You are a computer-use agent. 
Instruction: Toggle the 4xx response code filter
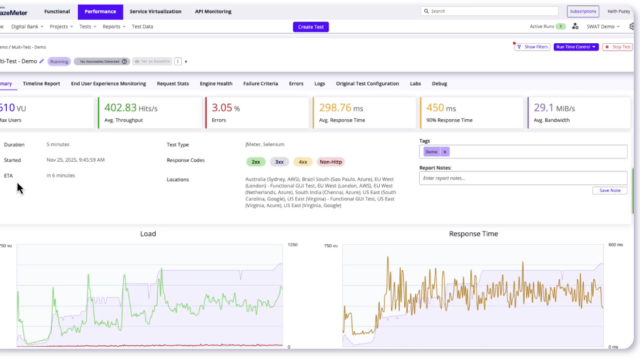303,162
